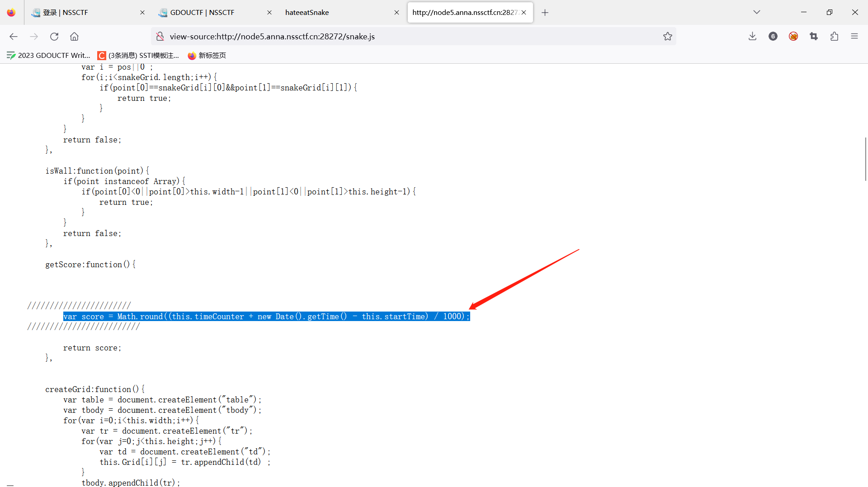
Task: Go to the browser home page
Action: (74, 36)
